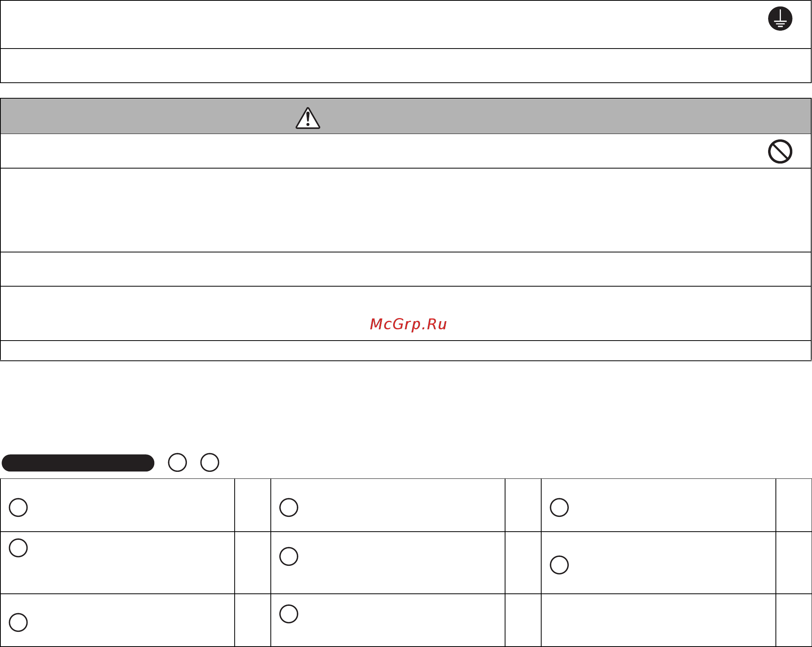812x647 pixels.
Task: Click the circle in the first column's middle row
Action: pos(18,548)
